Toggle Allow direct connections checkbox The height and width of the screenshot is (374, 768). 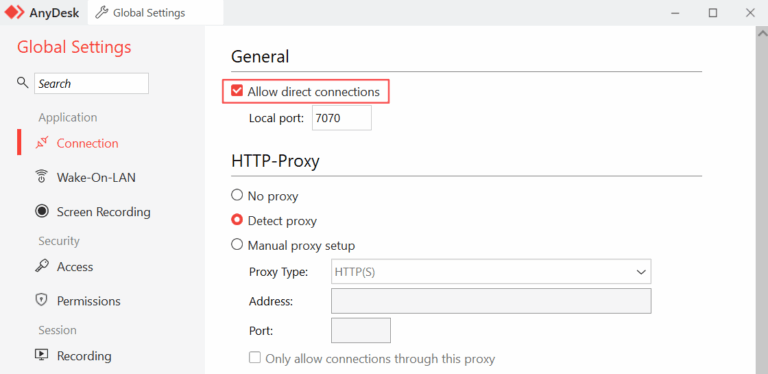point(237,91)
